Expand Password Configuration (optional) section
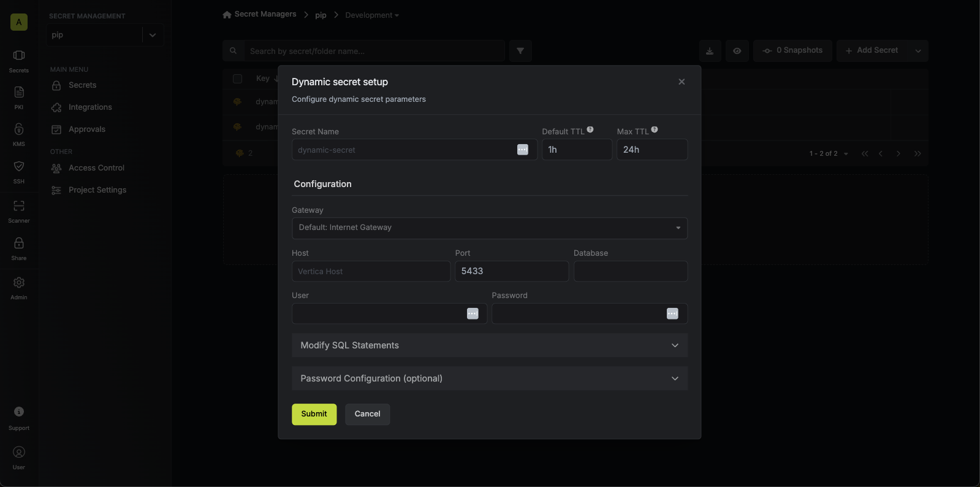 [490, 378]
